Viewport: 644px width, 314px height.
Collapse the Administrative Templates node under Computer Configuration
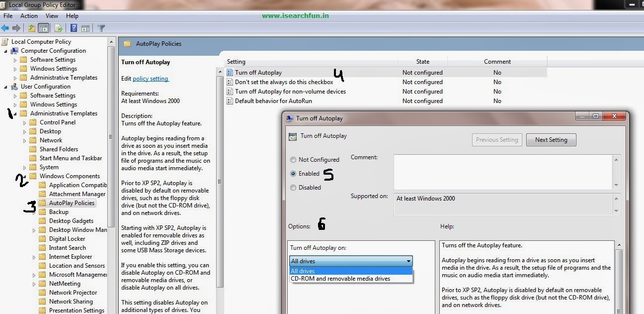(x=16, y=77)
